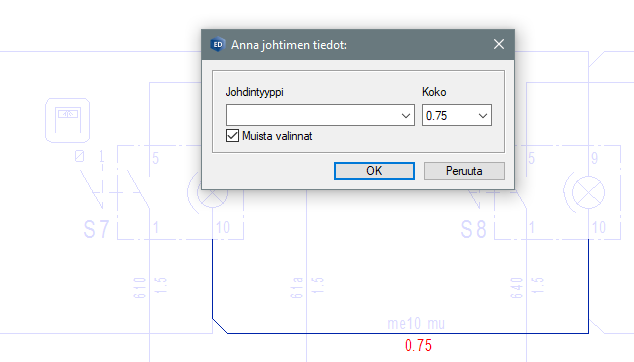This screenshot has height=362, width=634.
Task: Click terminal number 9 of S8
Action: click(x=594, y=158)
